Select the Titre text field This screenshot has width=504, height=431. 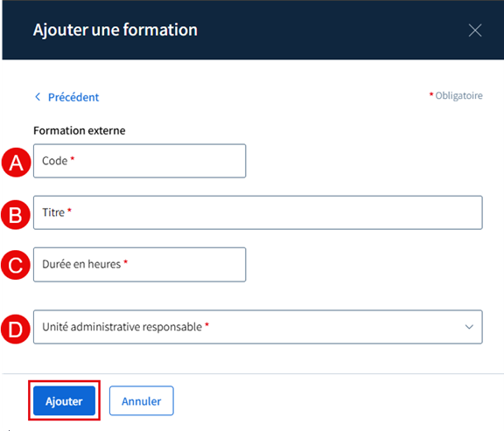pos(258,212)
